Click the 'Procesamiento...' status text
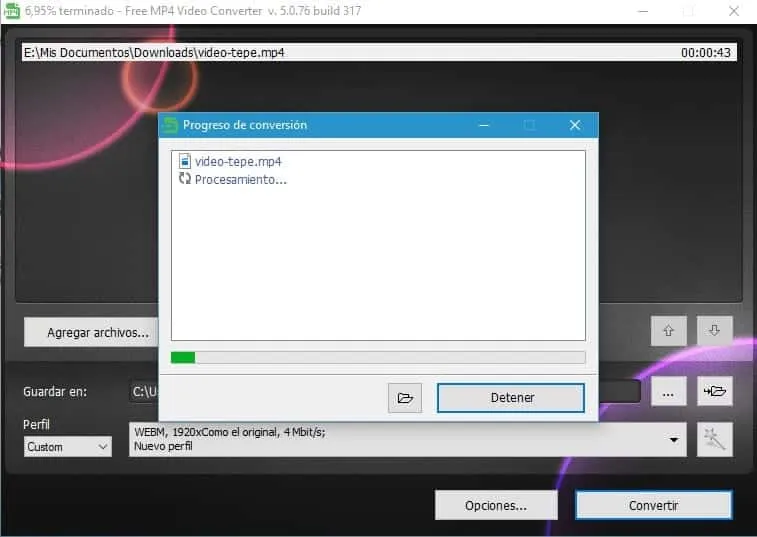This screenshot has height=537, width=757. [x=241, y=180]
